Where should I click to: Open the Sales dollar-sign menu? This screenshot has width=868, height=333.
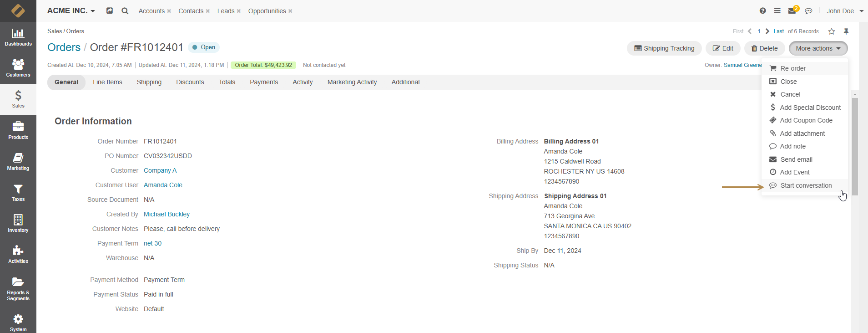[x=18, y=99]
